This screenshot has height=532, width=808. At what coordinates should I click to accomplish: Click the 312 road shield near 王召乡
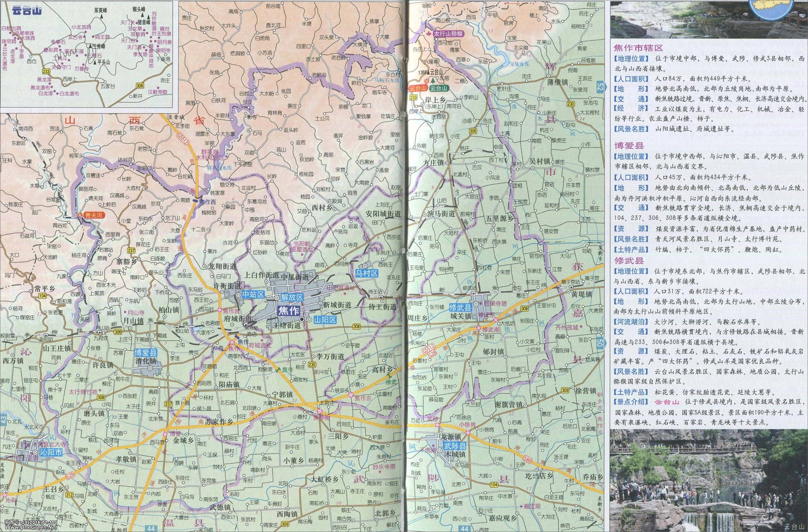(69, 494)
